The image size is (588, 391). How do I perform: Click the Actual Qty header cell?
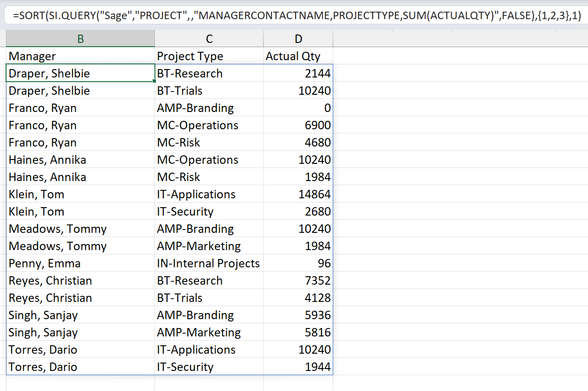point(298,56)
